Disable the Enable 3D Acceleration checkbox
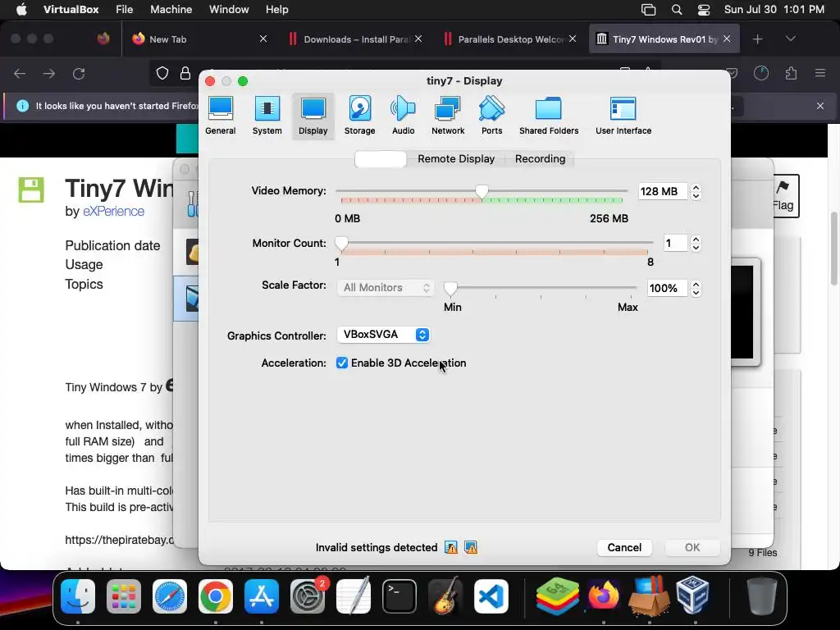The image size is (840, 630). [x=342, y=363]
